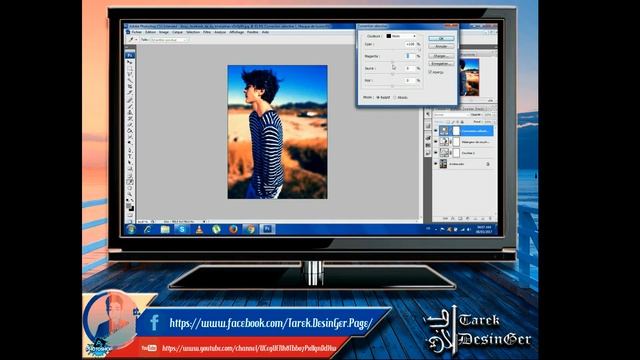This screenshot has width=640, height=360.
Task: Select the Lasso tool
Action: pyautogui.click(x=130, y=74)
